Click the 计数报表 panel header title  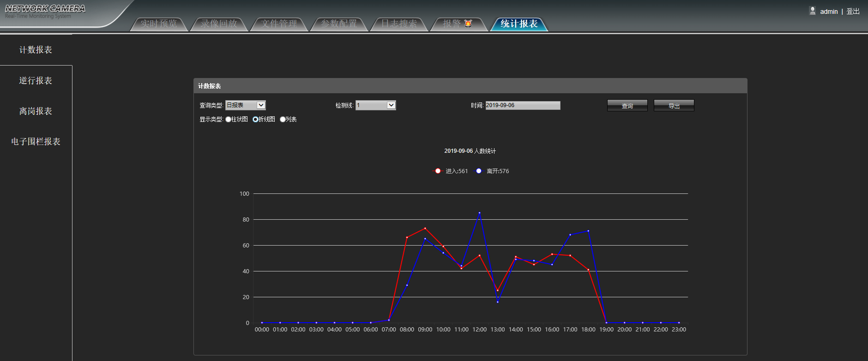[x=210, y=86]
